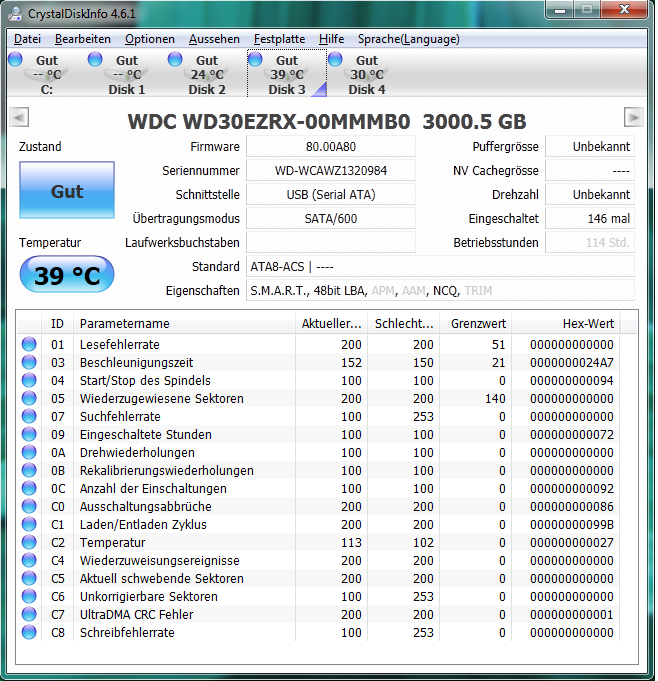The height and width of the screenshot is (681, 658).
Task: Click the 39 °C temperature indicator
Action: coord(67,274)
